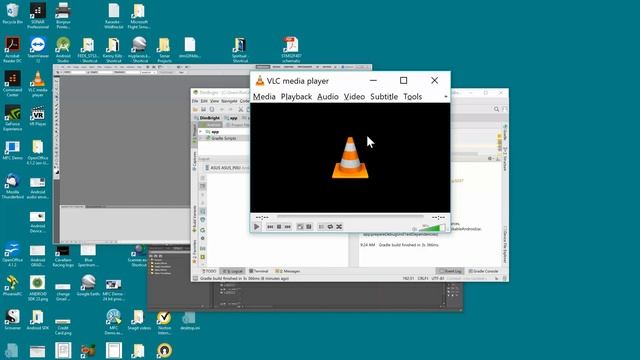Open the Subtitle menu in VLC
Image resolution: width=640 pixels, height=360 pixels.
pos(384,97)
